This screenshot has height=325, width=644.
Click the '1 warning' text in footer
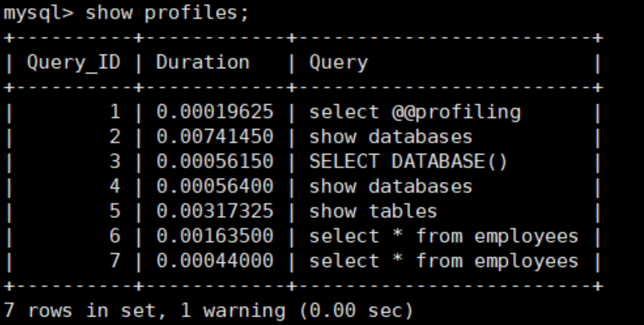pos(232,311)
